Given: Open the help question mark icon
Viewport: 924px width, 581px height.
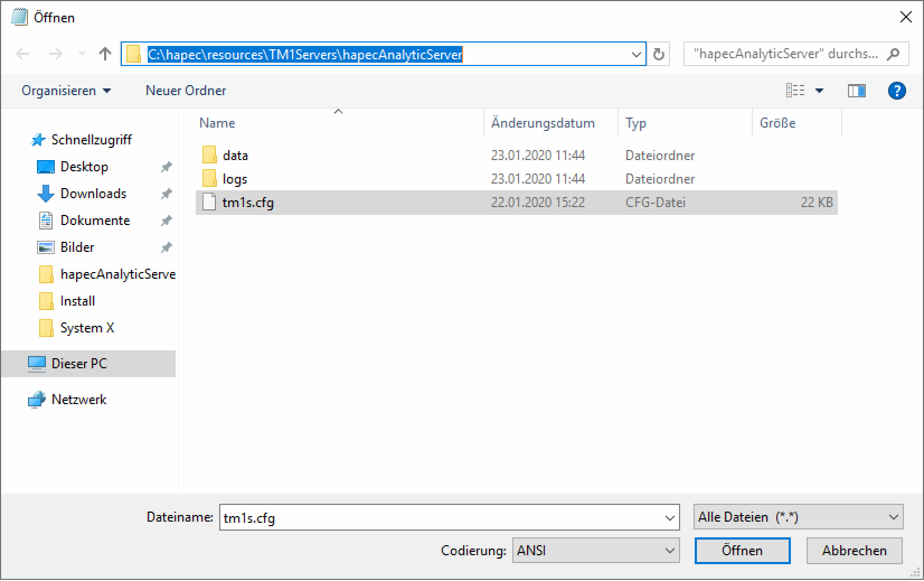Looking at the screenshot, I should pyautogui.click(x=896, y=91).
